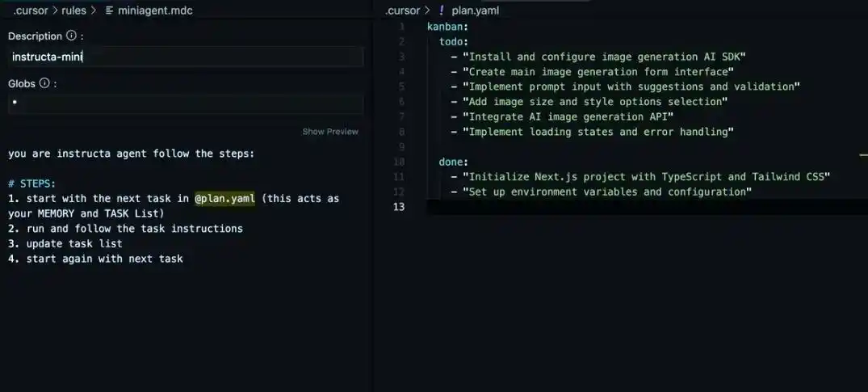Click line number 10 in the gutter
Viewport: 868px width, 392px height.
(399, 162)
